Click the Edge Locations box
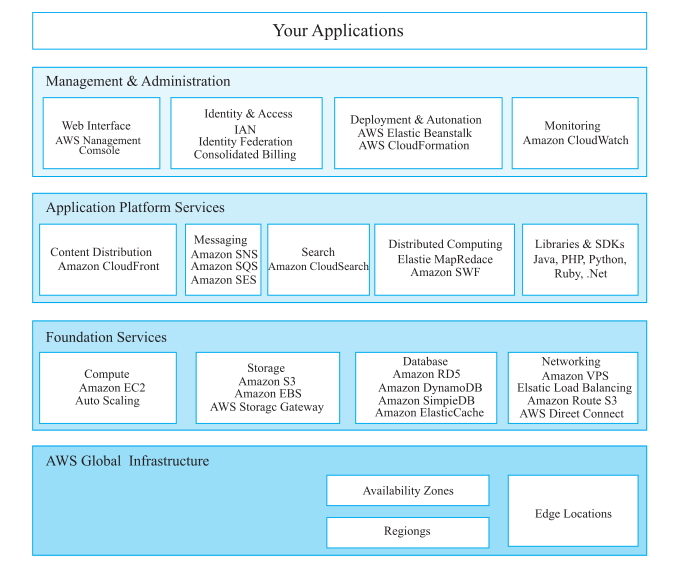 pyautogui.click(x=573, y=511)
